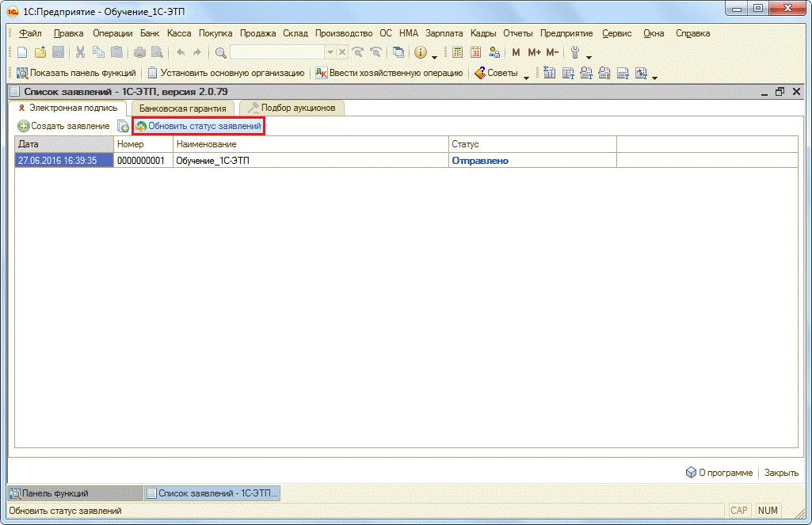Open the search field dropdown arrow
This screenshot has width=812, height=525.
tap(330, 52)
